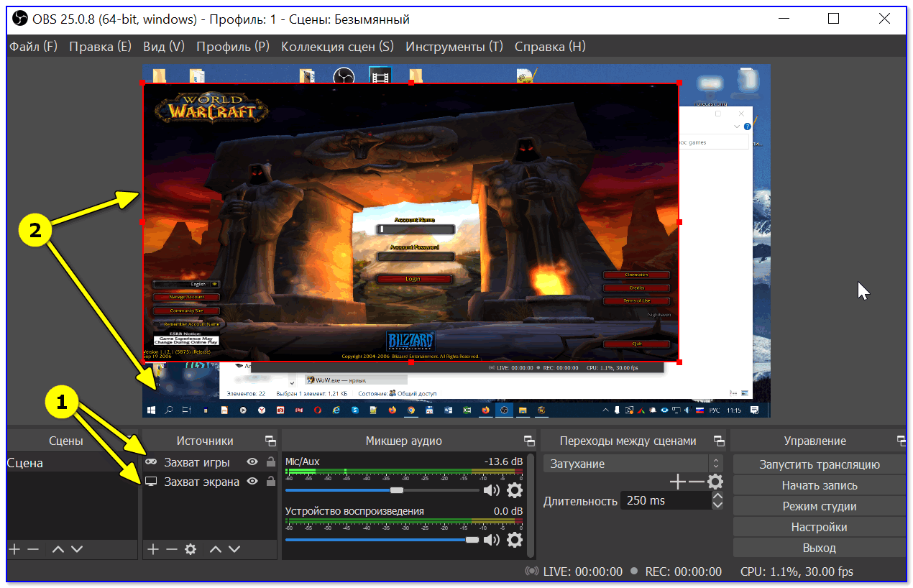Click the Mic/Aux channel label

tap(303, 461)
